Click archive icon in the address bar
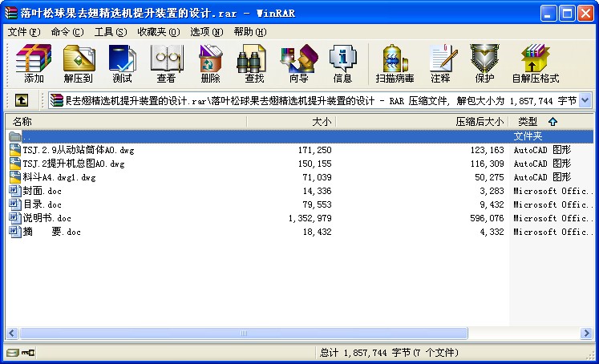This screenshot has height=364, width=599. pyautogui.click(x=57, y=100)
